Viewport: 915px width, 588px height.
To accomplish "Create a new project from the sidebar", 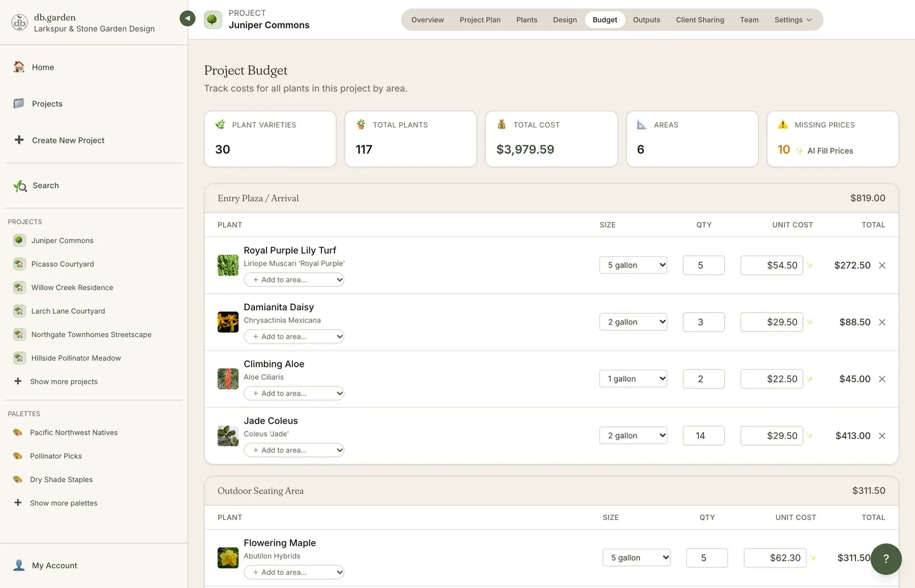I will click(59, 140).
